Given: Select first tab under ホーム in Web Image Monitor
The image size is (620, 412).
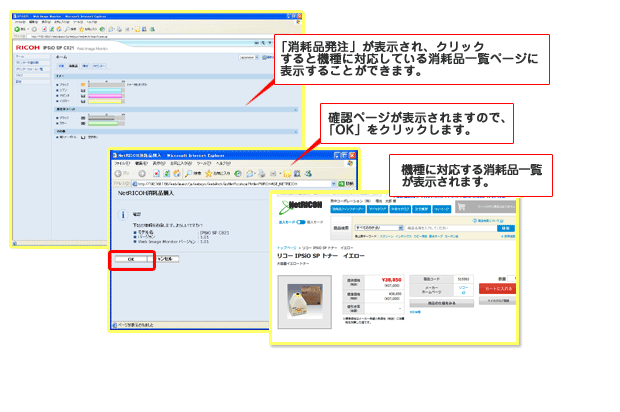Looking at the screenshot, I should coord(62,66).
